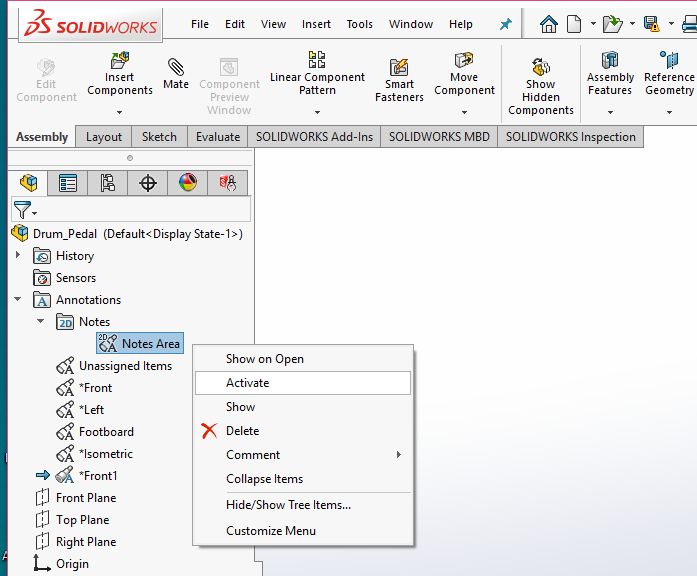697x576 pixels.
Task: Choose Show on Open menu item
Action: (x=303, y=359)
